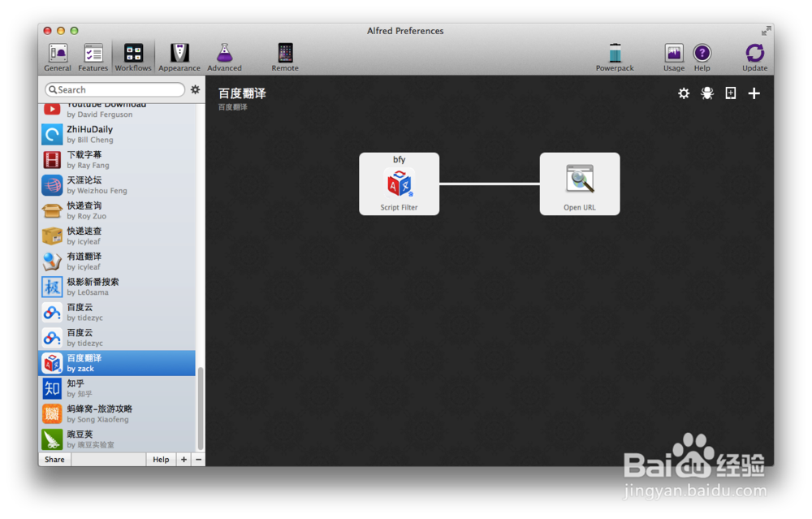This screenshot has height=519, width=812.
Task: Click the 知乎 blue icon
Action: [52, 388]
